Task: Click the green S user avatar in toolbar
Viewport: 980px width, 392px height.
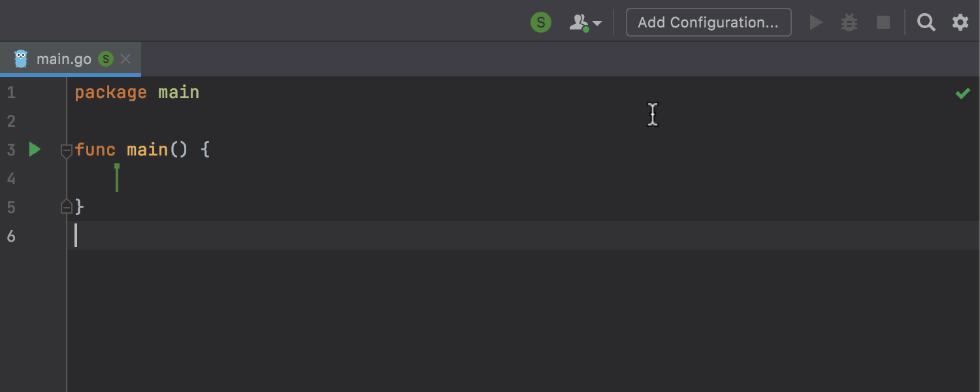Action: point(540,23)
